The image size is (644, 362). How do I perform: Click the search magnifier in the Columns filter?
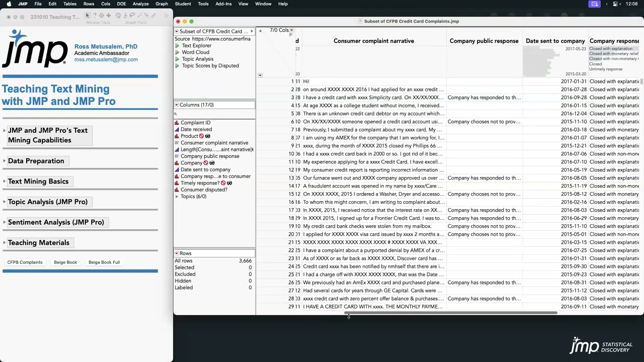pyautogui.click(x=176, y=114)
